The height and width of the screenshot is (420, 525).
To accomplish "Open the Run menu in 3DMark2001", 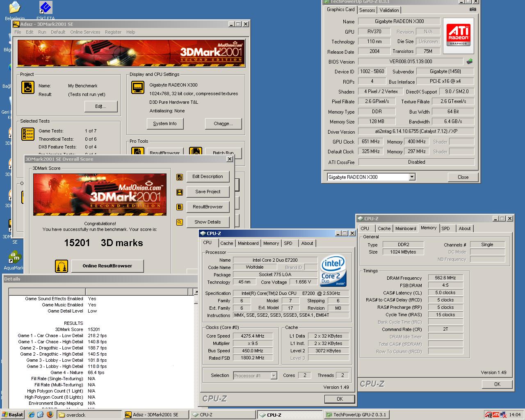I will coord(42,32).
